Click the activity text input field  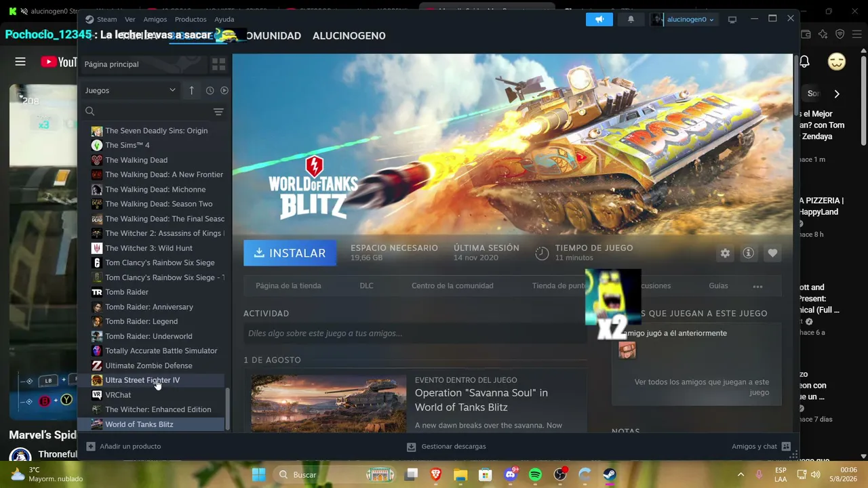415,333
